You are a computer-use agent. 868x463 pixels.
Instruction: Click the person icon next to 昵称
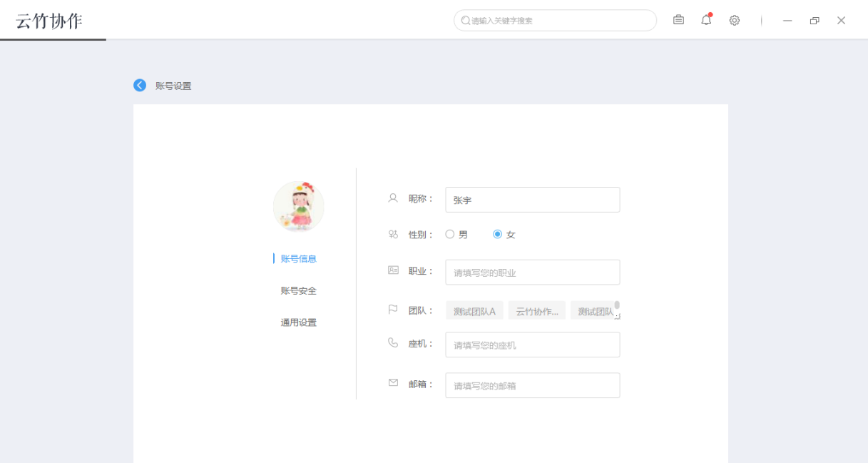coord(392,198)
